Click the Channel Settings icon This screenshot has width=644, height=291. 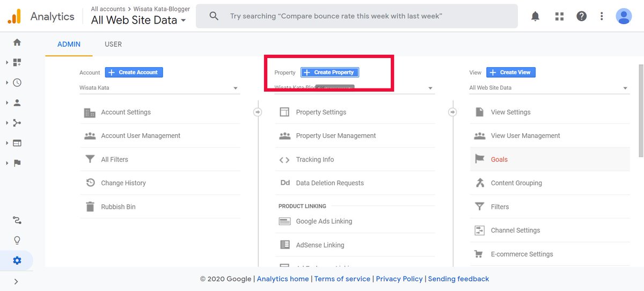tap(479, 230)
